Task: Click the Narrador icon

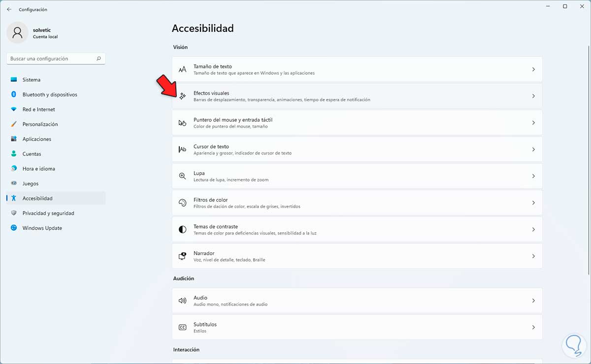Action: pos(182,256)
